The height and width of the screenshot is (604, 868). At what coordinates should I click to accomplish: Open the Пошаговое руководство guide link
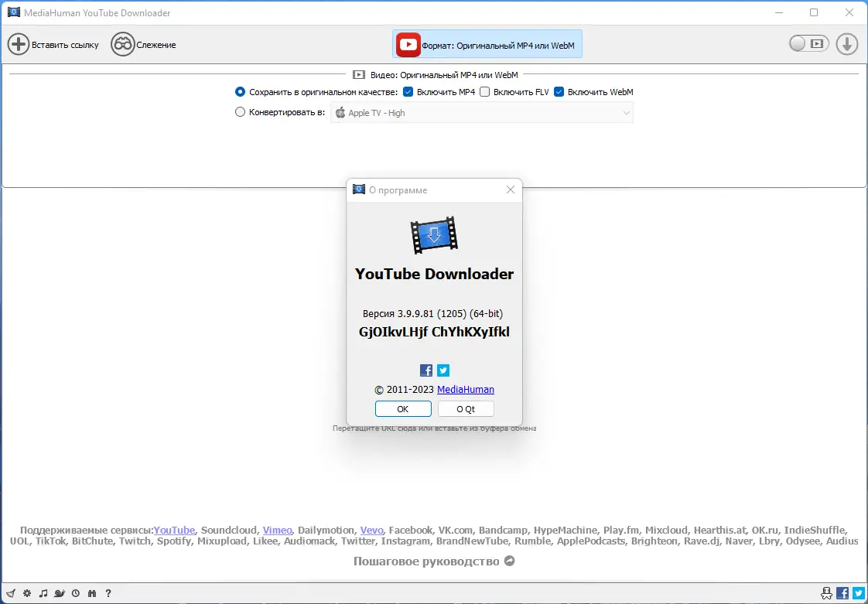pyautogui.click(x=426, y=561)
